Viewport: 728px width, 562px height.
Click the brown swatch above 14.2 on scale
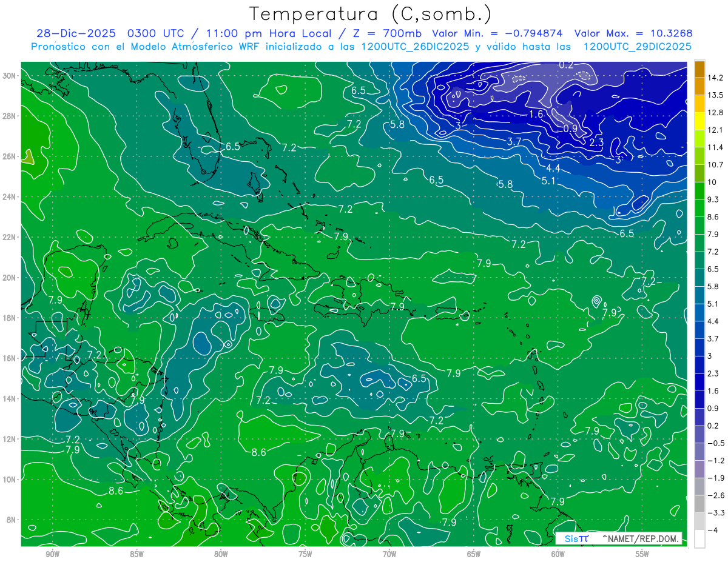pos(699,69)
